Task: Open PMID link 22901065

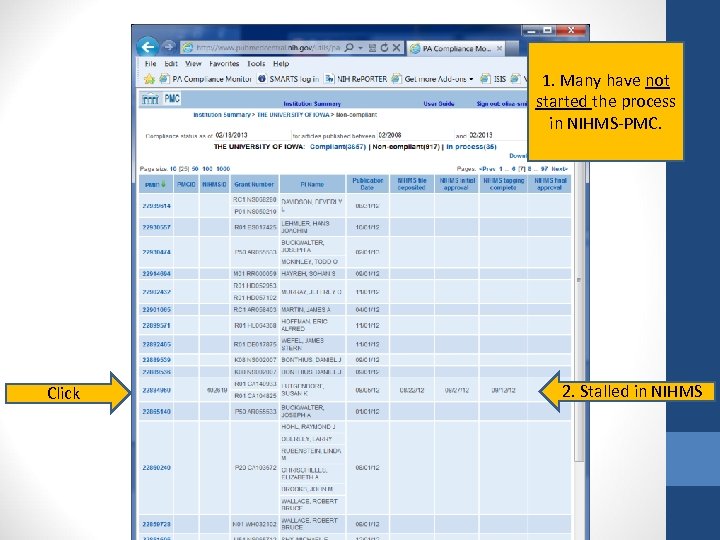Action: pyautogui.click(x=157, y=310)
